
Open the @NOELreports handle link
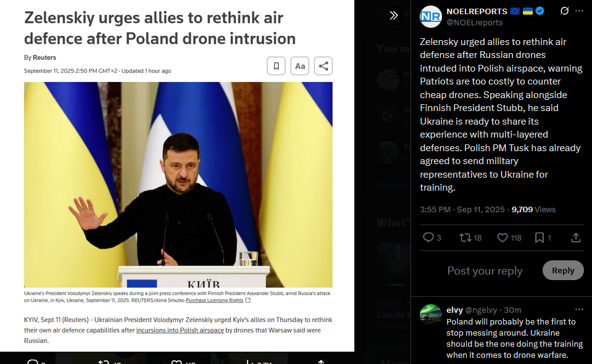pyautogui.click(x=475, y=23)
